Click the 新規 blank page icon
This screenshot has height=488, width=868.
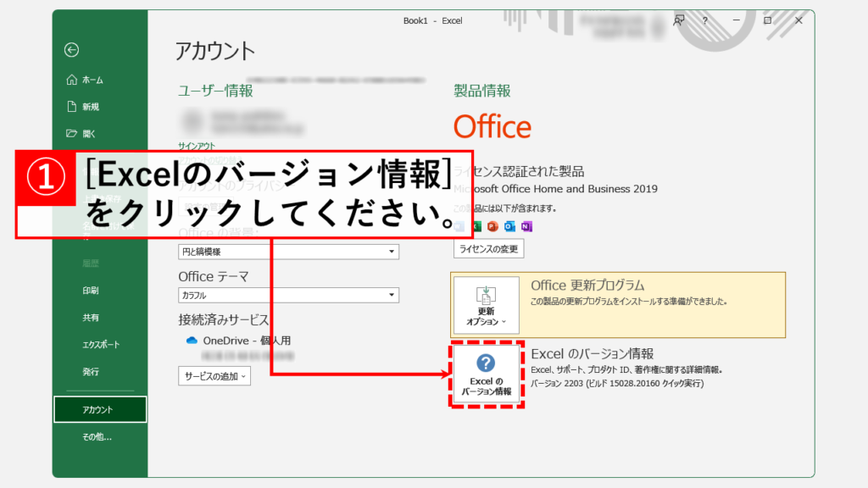click(72, 107)
